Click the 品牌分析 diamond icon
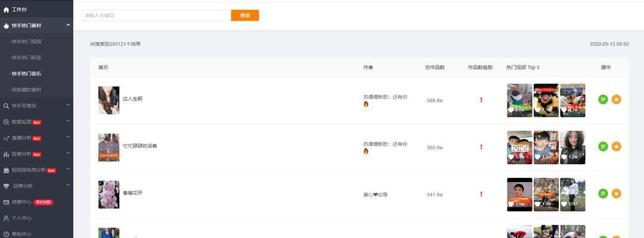The width and height of the screenshot is (644, 238). click(x=6, y=186)
